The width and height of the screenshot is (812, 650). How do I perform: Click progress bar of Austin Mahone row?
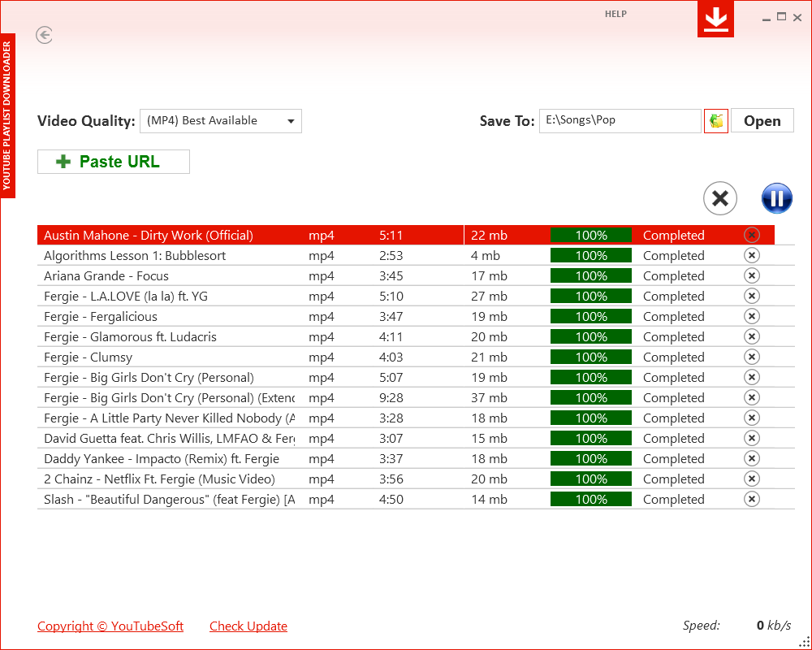591,236
